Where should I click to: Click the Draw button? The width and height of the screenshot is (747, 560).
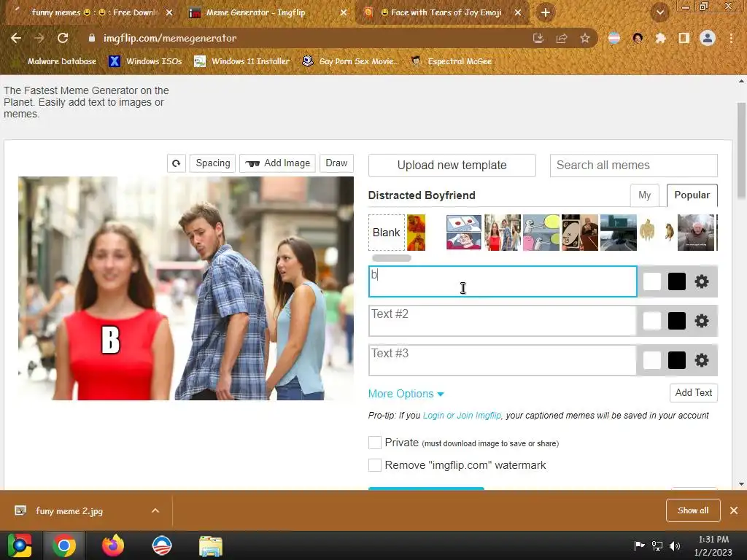click(x=336, y=163)
